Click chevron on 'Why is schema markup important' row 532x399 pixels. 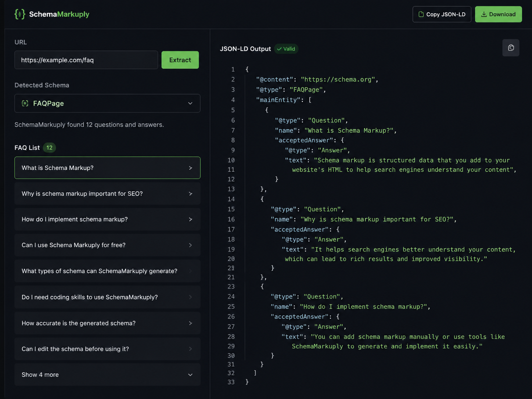pyautogui.click(x=190, y=194)
